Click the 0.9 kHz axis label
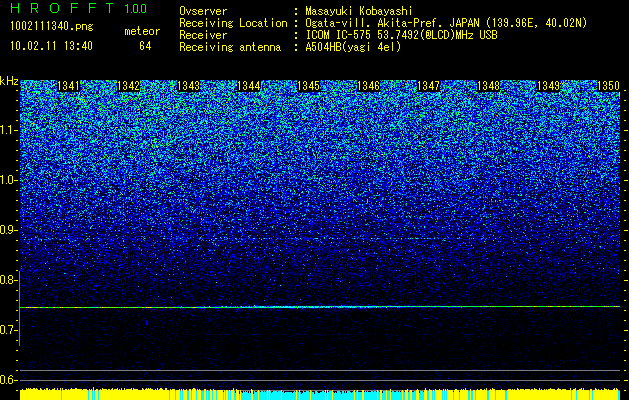Image resolution: width=629 pixels, height=400 pixels. (x=8, y=230)
